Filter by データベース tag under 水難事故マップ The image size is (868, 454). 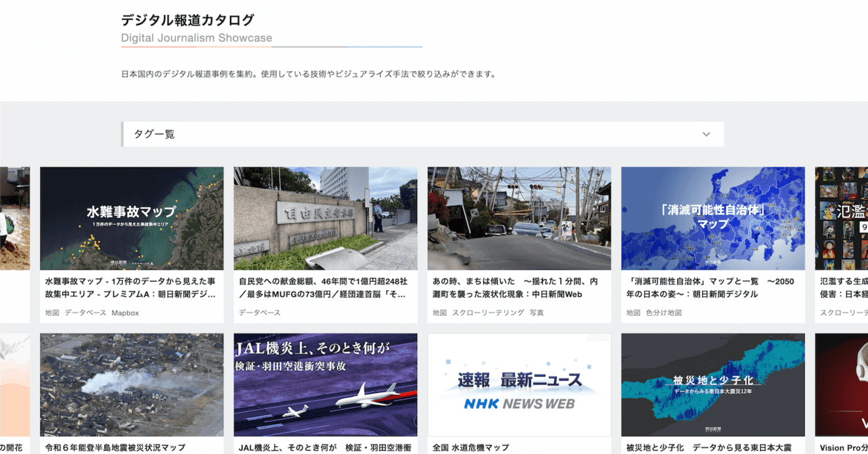(85, 313)
